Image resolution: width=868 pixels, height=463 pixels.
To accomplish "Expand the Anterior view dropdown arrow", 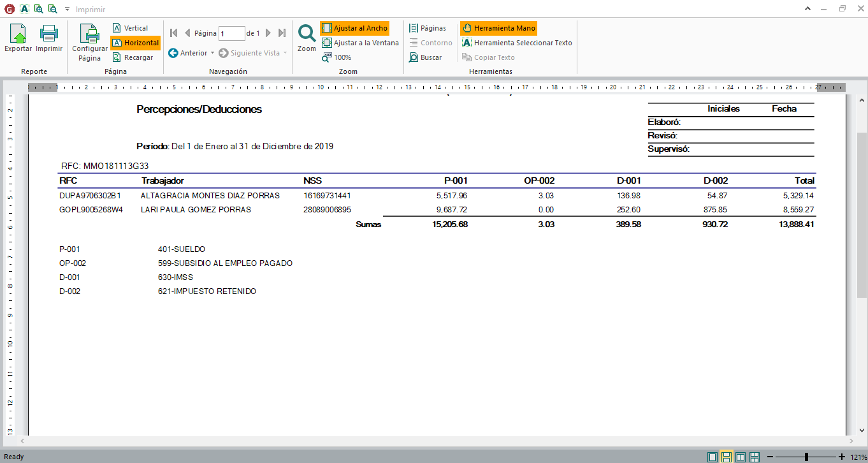I will pos(212,53).
